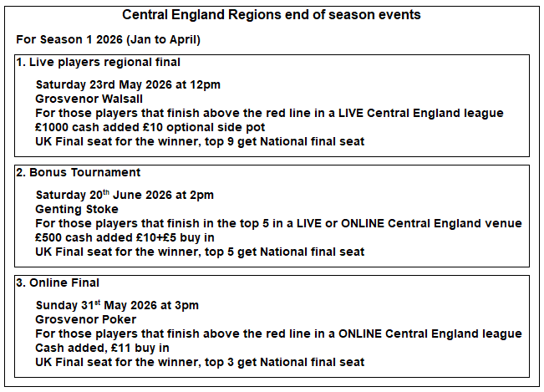Image resolution: width=544 pixels, height=392 pixels.
Task: Click the "Central England Regions" title heading
Action: tap(272, 15)
